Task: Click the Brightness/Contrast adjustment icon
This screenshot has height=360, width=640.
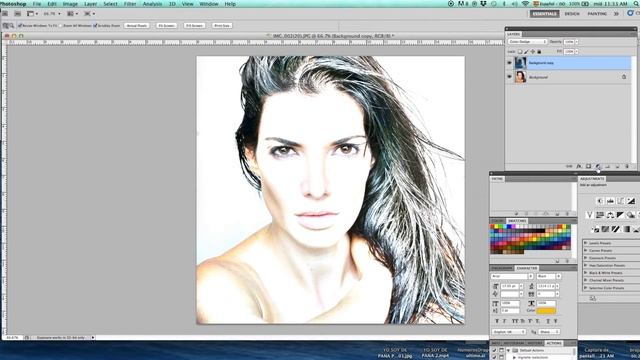Action: [600, 201]
